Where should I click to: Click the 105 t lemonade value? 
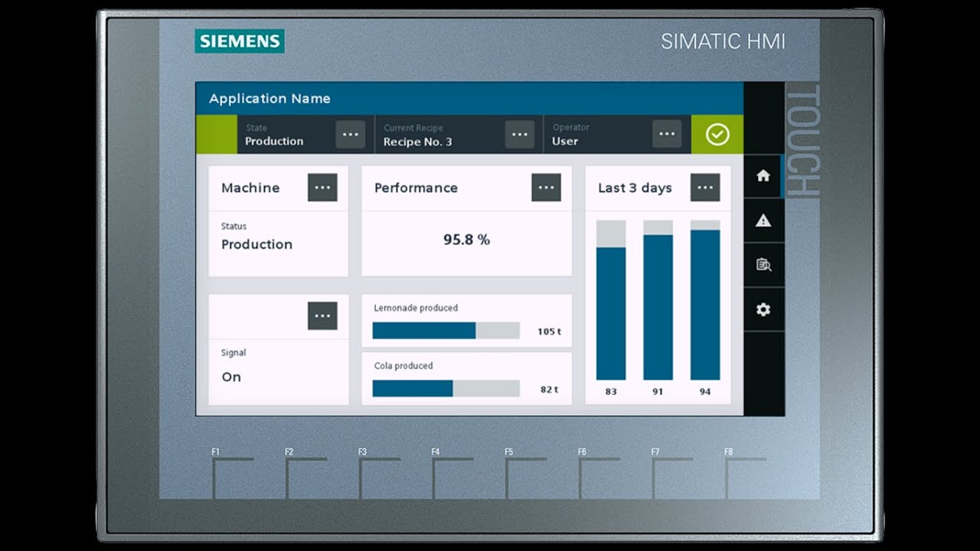click(x=549, y=331)
